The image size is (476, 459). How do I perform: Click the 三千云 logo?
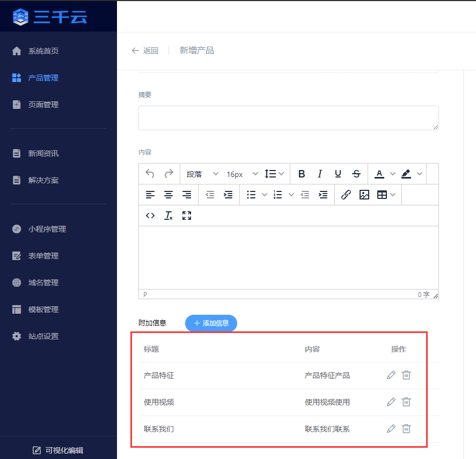tap(50, 17)
